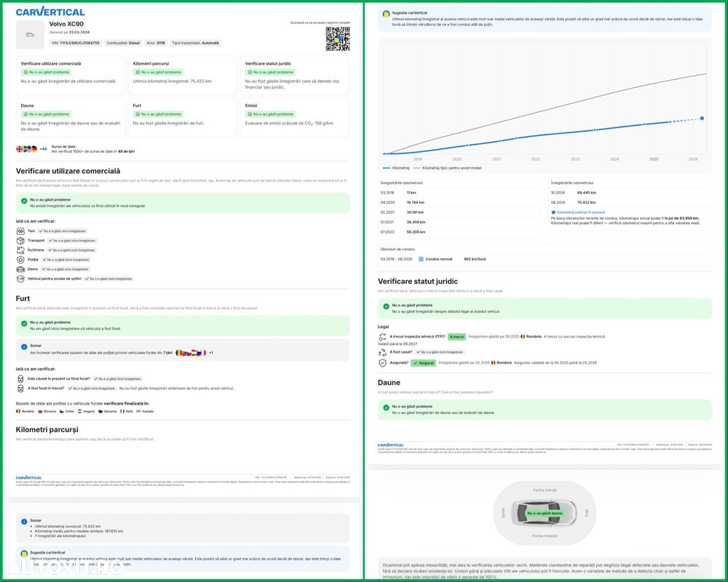Viewport: 728px width, 582px height.
Task: Click the Poliție badge icon
Action: [20, 260]
